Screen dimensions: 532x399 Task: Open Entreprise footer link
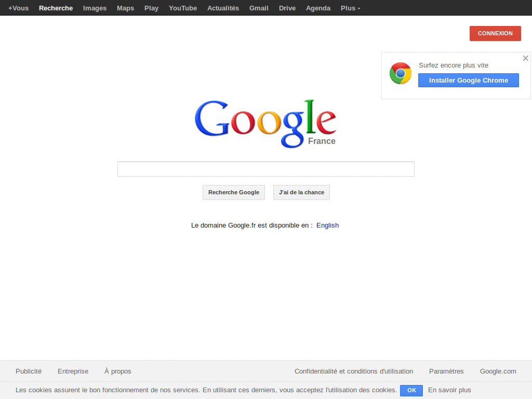73,371
